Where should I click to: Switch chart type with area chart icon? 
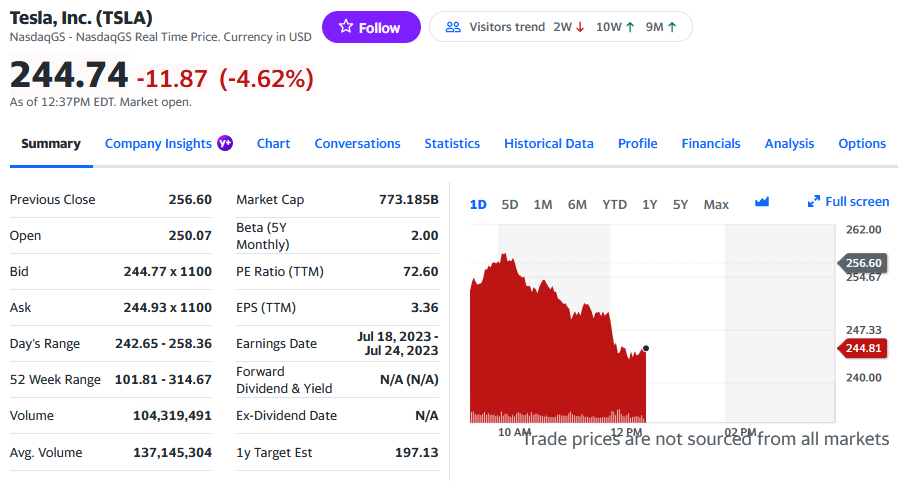pos(762,202)
